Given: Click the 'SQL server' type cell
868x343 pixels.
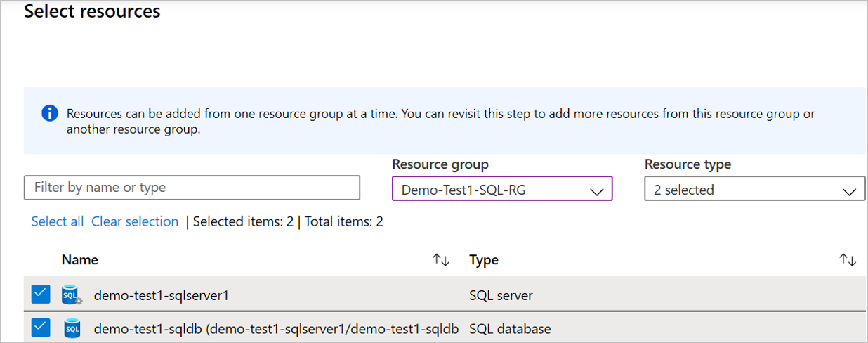Looking at the screenshot, I should point(501,295).
